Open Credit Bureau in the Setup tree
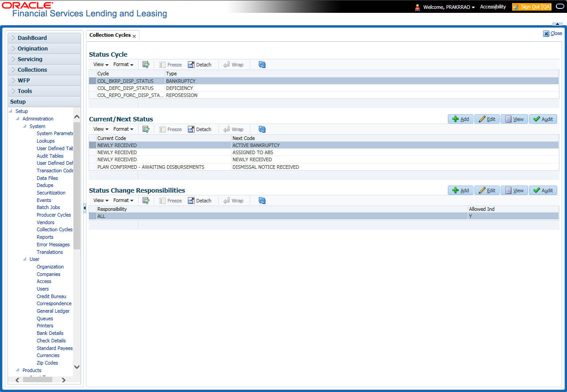Viewport: 567px width, 392px height. click(x=51, y=296)
